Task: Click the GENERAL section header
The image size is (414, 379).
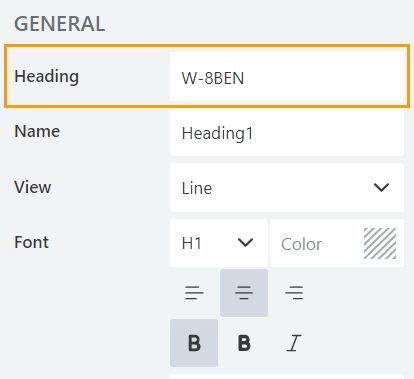Action: tap(60, 24)
